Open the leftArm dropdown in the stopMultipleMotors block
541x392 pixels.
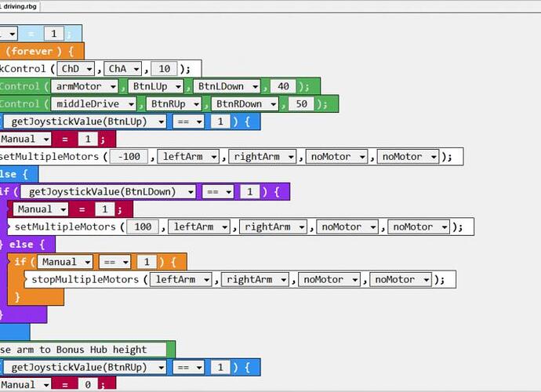coord(184,280)
